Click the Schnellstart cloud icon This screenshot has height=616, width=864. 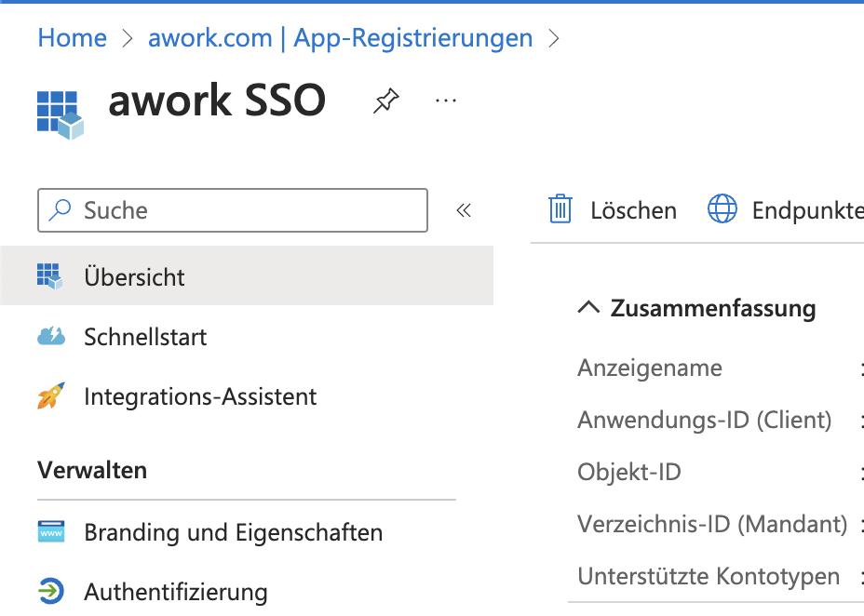click(x=51, y=336)
